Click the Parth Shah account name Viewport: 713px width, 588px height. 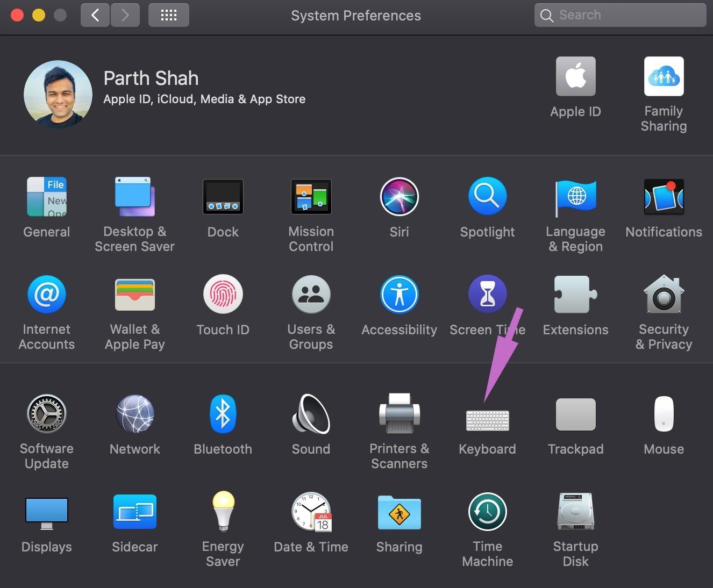coord(151,78)
